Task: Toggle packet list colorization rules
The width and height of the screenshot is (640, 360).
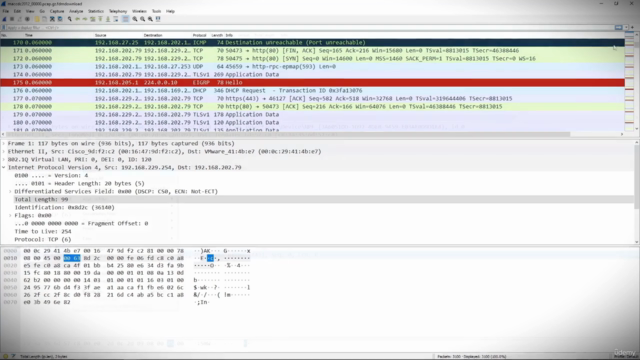Action: pyautogui.click(x=125, y=19)
